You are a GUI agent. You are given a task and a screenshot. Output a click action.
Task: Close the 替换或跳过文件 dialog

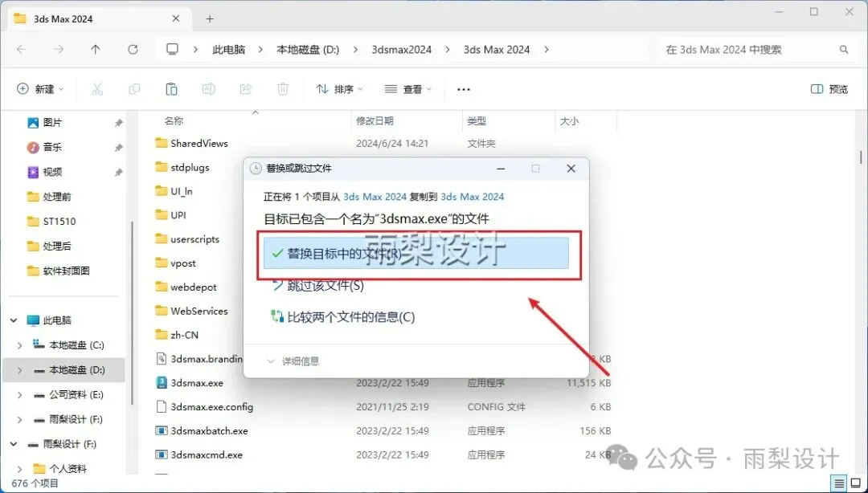pyautogui.click(x=571, y=168)
